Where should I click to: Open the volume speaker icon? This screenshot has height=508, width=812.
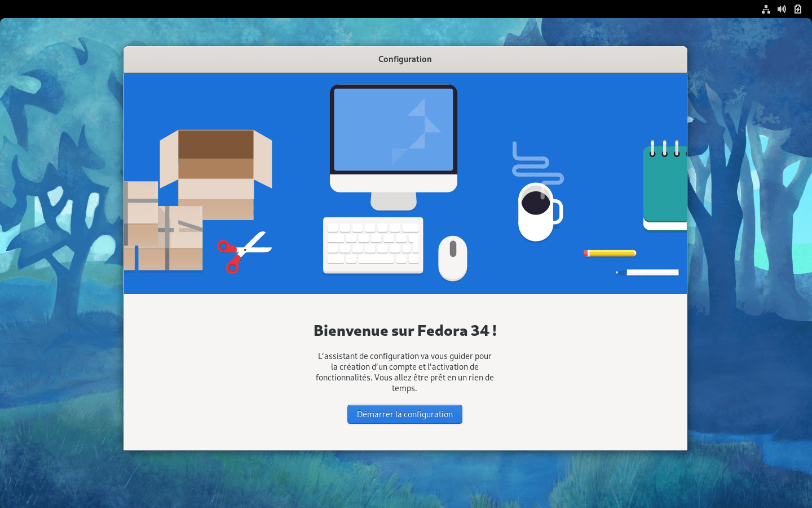click(782, 9)
